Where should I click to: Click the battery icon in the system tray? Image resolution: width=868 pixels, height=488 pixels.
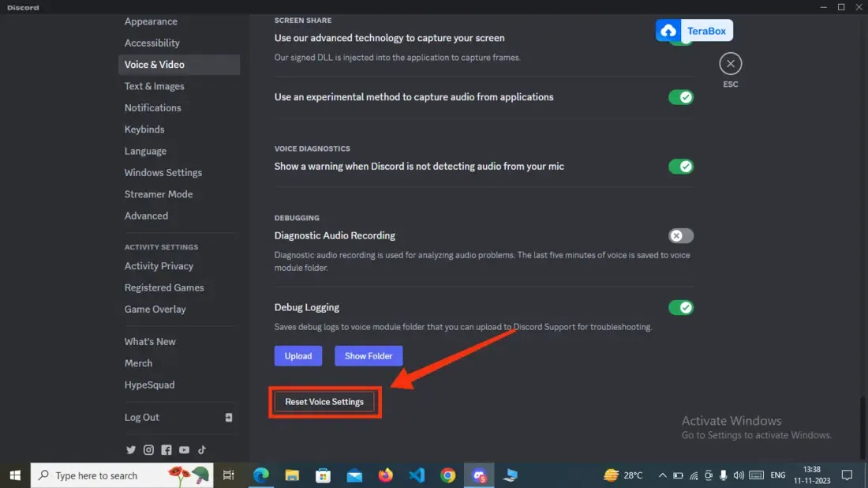pyautogui.click(x=678, y=475)
